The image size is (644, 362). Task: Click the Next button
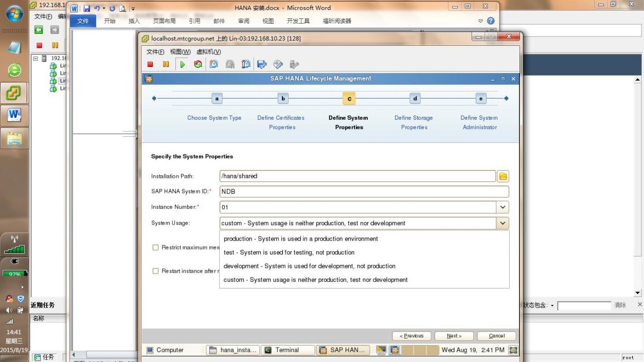click(x=454, y=336)
